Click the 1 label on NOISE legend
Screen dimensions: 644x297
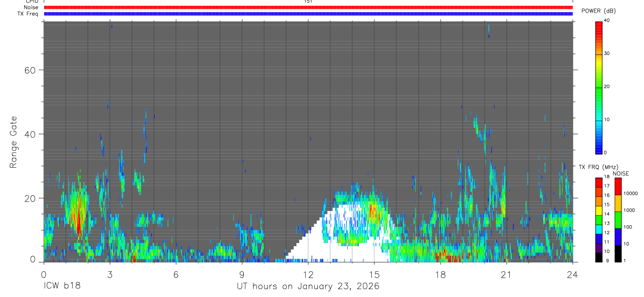pyautogui.click(x=624, y=260)
